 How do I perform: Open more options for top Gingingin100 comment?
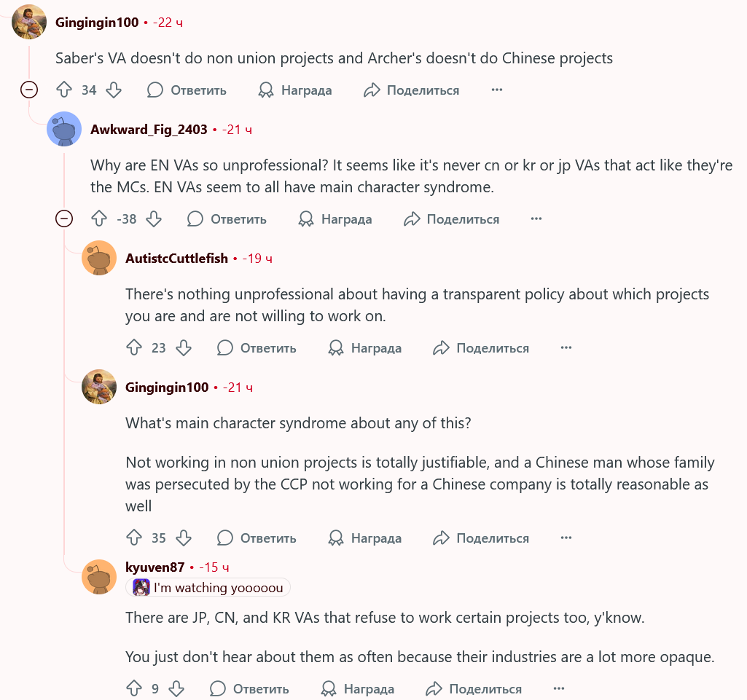click(x=497, y=90)
